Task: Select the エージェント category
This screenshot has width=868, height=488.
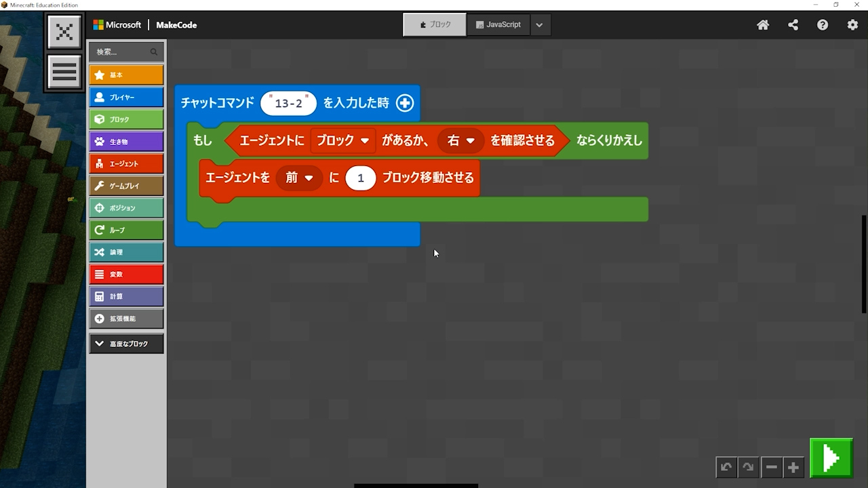Action: tap(126, 163)
